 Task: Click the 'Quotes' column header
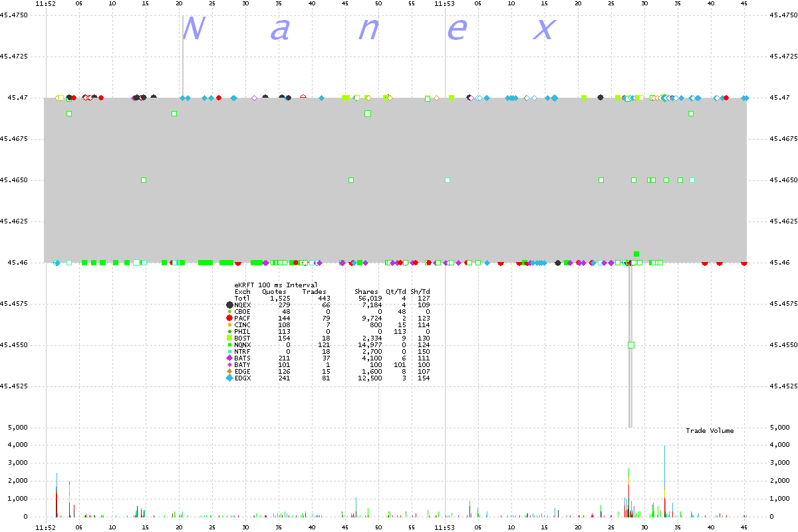tap(274, 292)
